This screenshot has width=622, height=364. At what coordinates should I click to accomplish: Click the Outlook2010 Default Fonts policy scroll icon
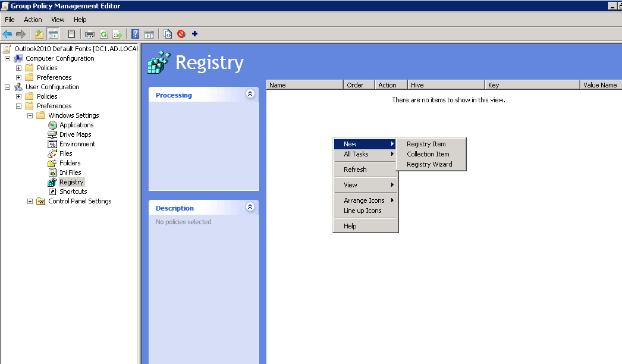pyautogui.click(x=7, y=49)
